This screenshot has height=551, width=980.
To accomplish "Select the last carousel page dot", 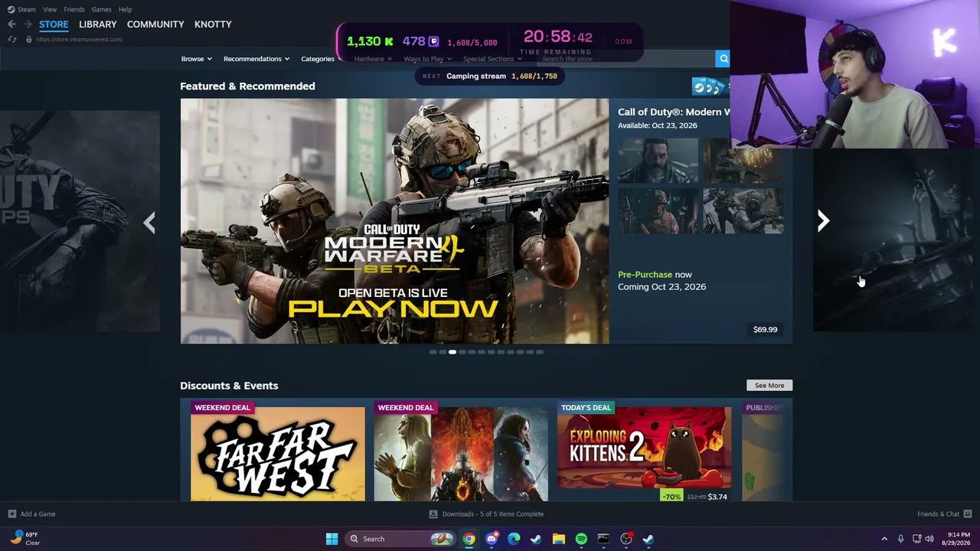I will [x=540, y=352].
